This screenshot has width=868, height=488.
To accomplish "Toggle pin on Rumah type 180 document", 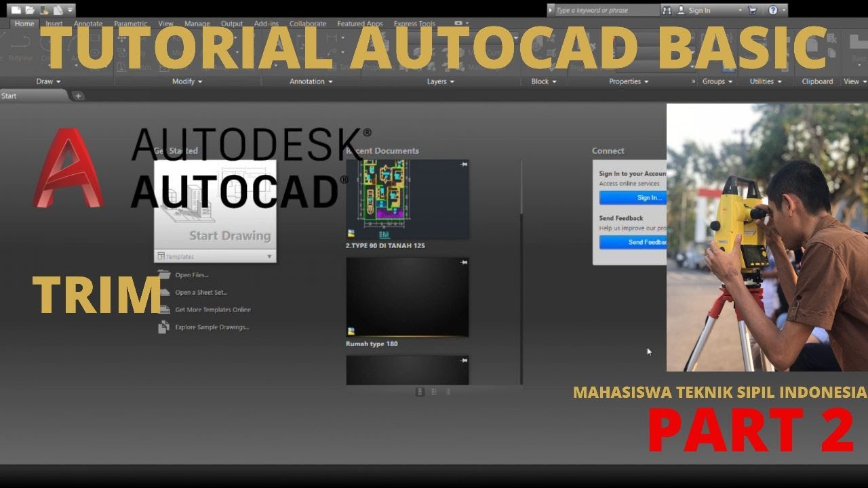I will pos(463,262).
